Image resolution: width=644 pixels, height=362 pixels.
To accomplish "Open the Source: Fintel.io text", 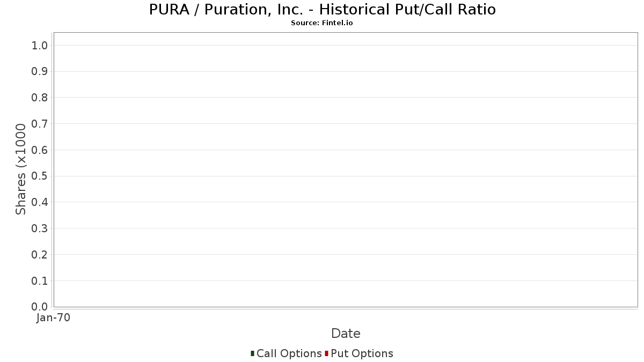I will [x=322, y=23].
